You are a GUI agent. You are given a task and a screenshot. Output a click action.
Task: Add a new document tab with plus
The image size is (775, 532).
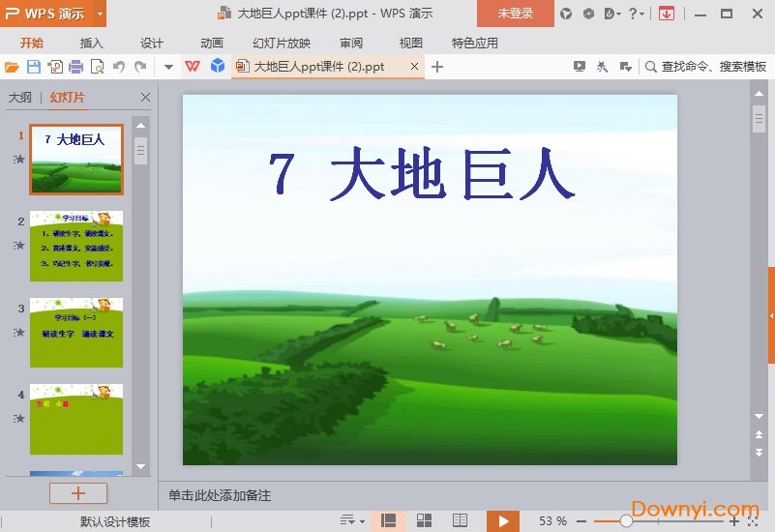[x=437, y=67]
